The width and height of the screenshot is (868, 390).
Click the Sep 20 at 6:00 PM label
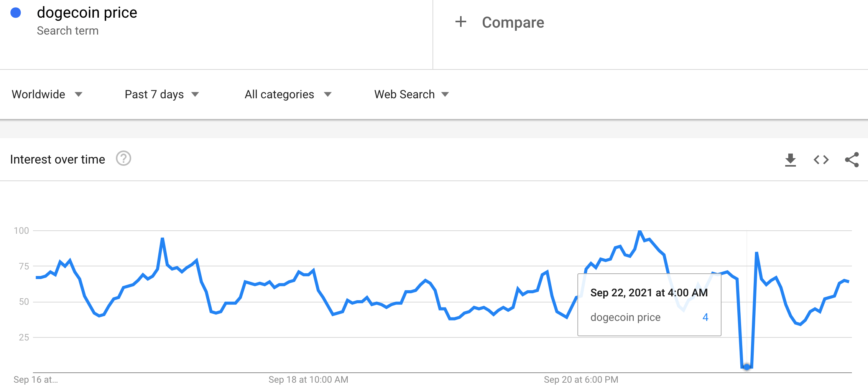pos(581,380)
